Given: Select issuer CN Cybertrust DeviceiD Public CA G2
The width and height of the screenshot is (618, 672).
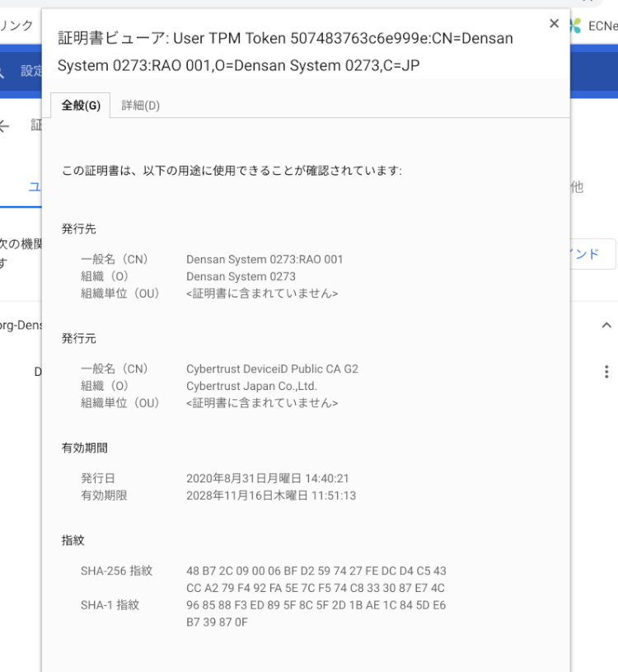Looking at the screenshot, I should [272, 369].
